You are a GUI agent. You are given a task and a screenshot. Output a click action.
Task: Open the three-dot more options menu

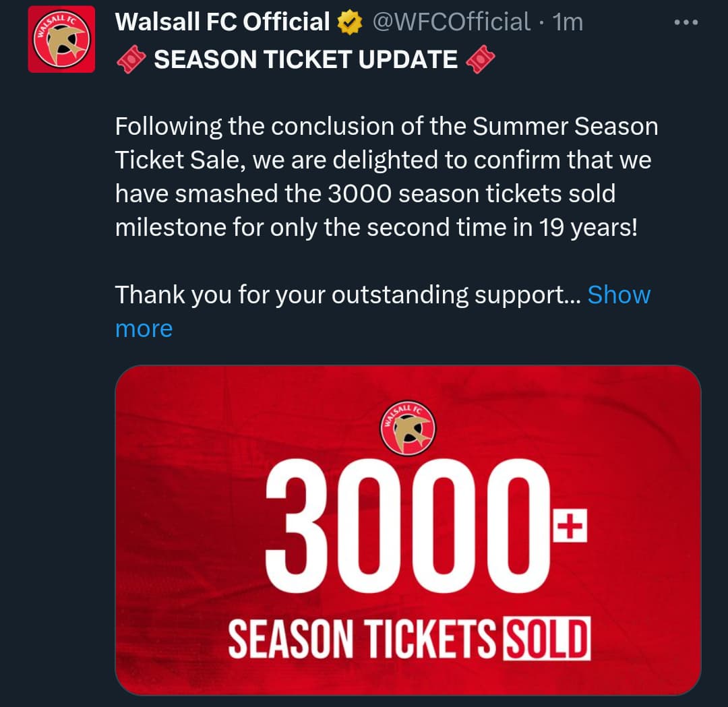[x=686, y=22]
